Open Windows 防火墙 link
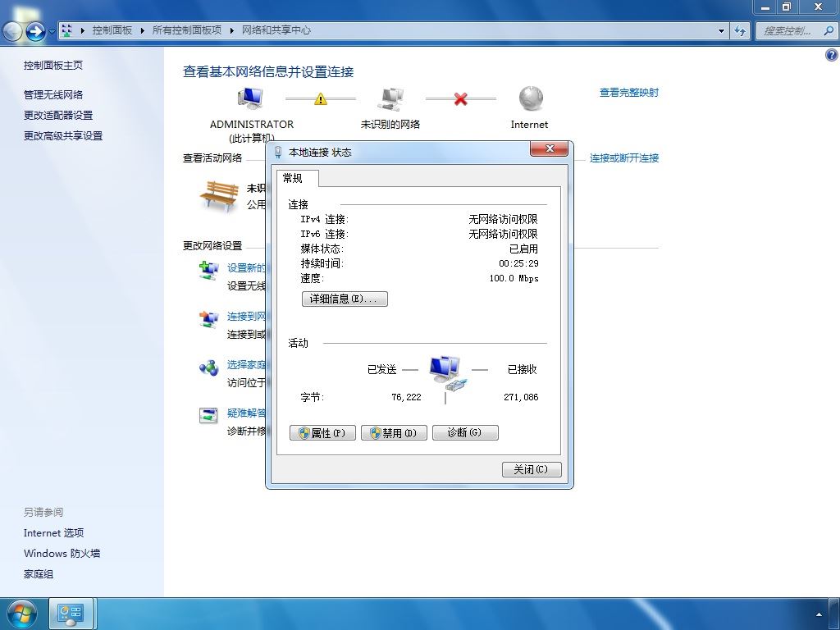840x630 pixels. (62, 554)
